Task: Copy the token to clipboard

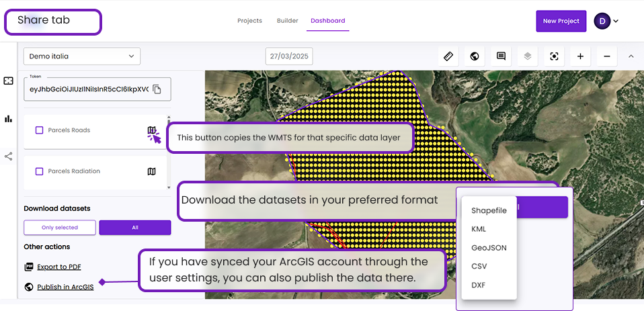Action: 157,89
